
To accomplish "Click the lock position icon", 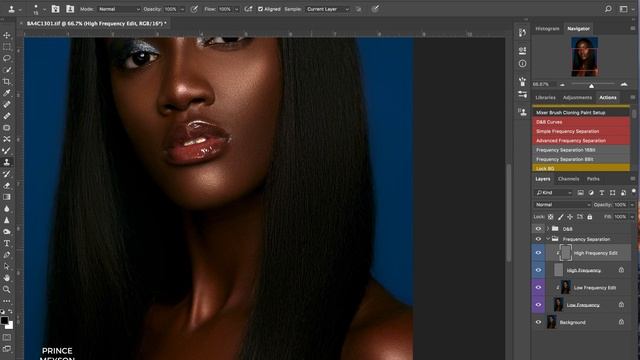I will (x=570, y=217).
